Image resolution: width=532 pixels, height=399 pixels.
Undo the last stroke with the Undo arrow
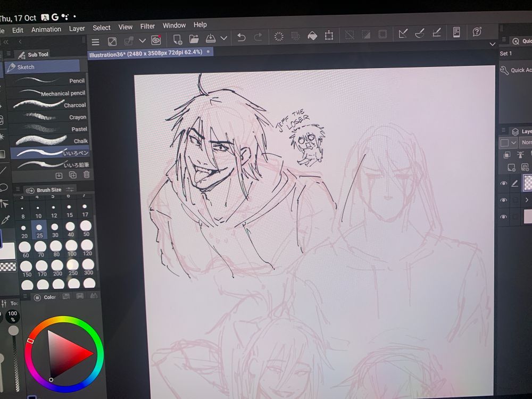coord(241,37)
